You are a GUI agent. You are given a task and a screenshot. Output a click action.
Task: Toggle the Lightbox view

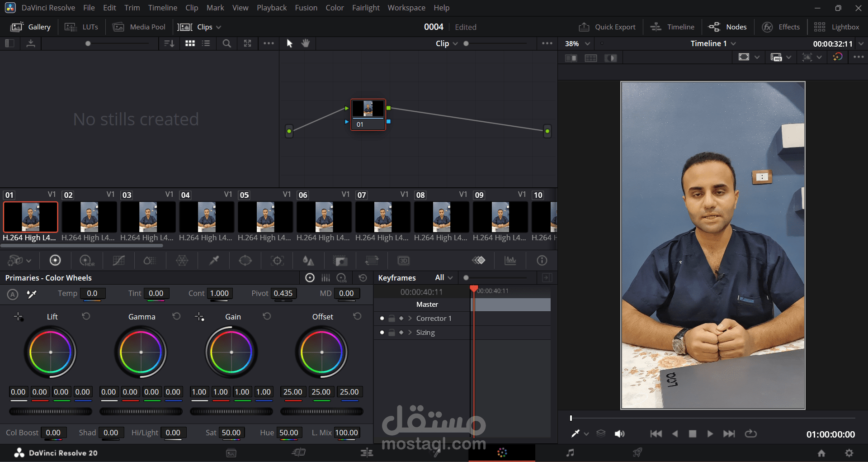click(836, 27)
